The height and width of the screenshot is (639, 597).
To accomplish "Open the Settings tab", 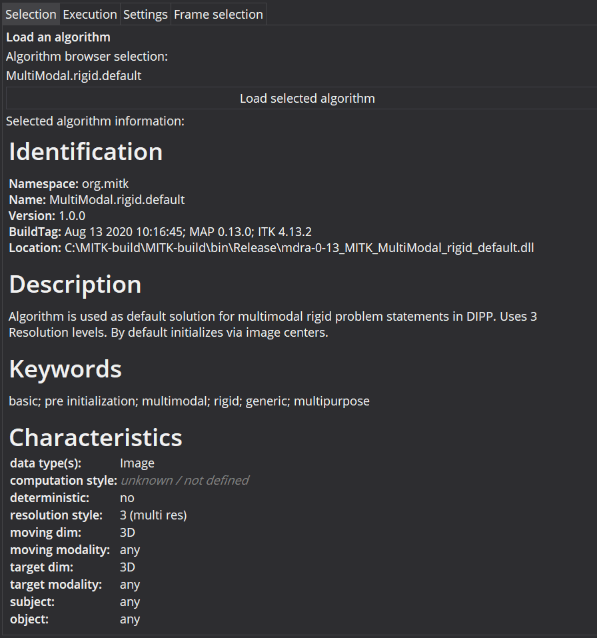I will (x=145, y=14).
